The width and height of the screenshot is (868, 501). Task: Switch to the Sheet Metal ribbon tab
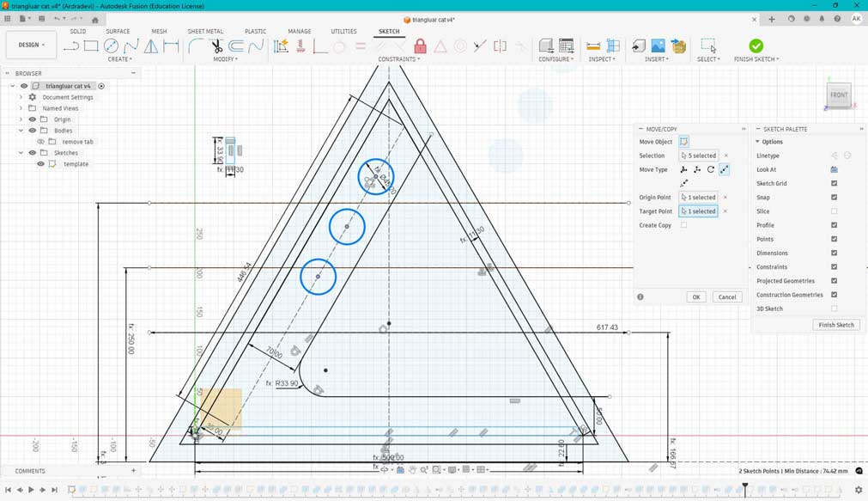205,31
